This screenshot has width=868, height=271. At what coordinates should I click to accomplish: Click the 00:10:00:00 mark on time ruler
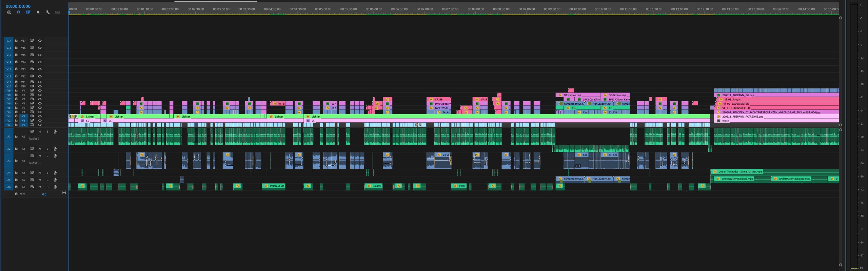(x=577, y=9)
